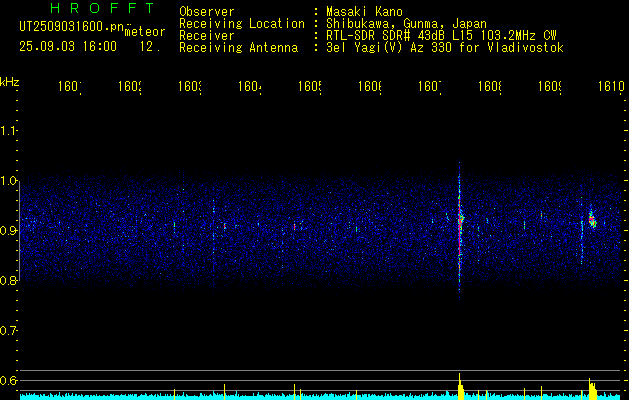Click the 0.9 kHz frequency tick label
The height and width of the screenshot is (400, 629).
click(x=8, y=231)
